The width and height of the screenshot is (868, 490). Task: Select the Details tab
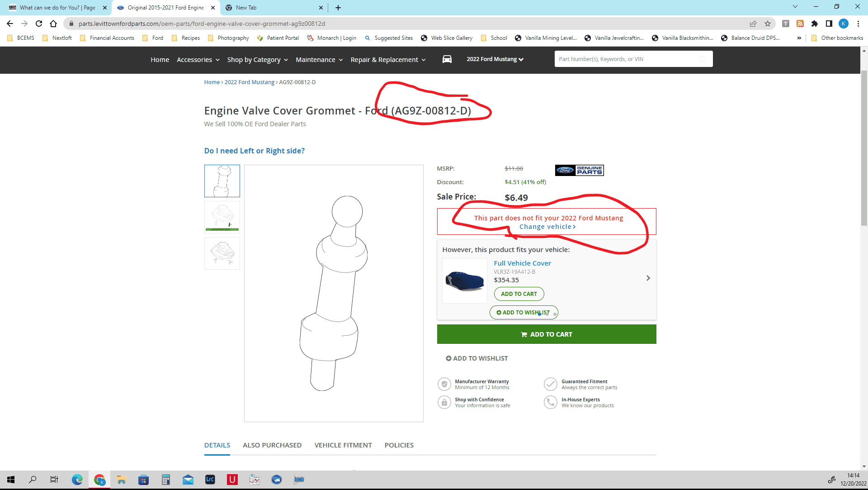217,445
